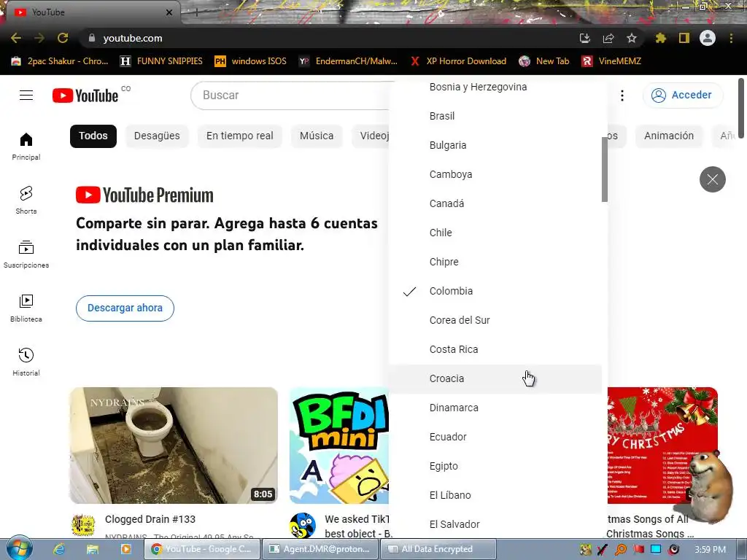
Task: Select the checked Colombia entry
Action: 495,291
